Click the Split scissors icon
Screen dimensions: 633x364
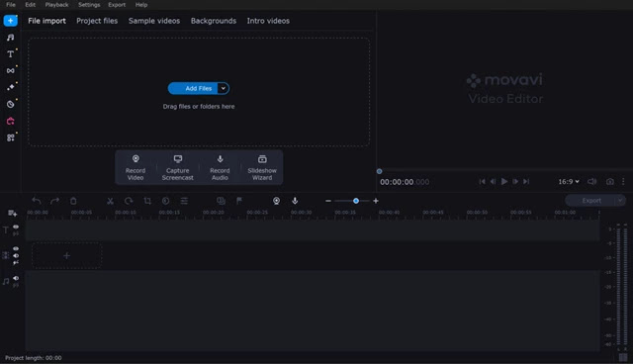110,201
